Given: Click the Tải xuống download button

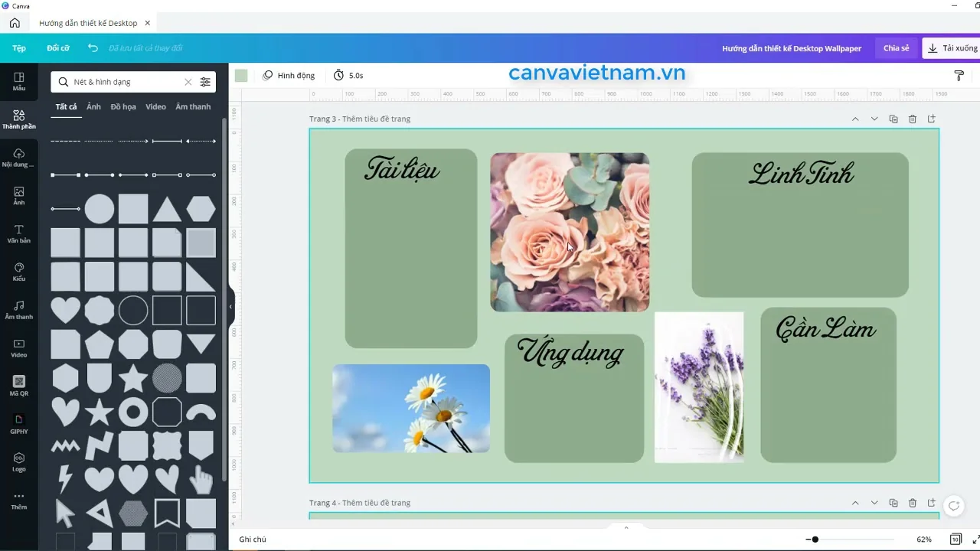Looking at the screenshot, I should click(952, 48).
